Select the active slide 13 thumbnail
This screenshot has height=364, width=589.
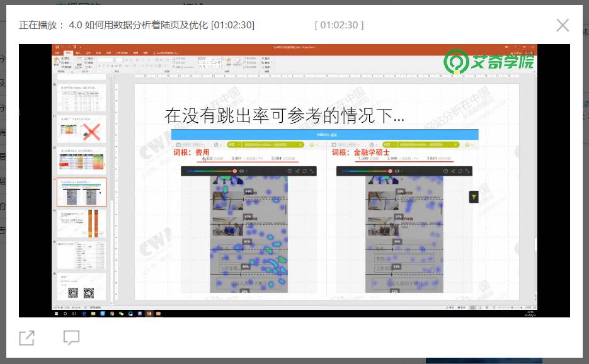(x=81, y=192)
